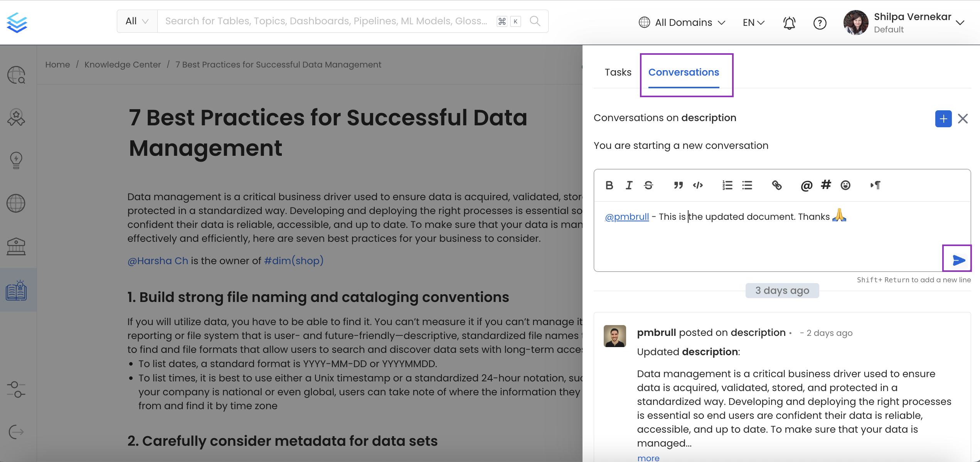980x462 pixels.
Task: Toggle Italic formatting in editor
Action: (x=629, y=185)
